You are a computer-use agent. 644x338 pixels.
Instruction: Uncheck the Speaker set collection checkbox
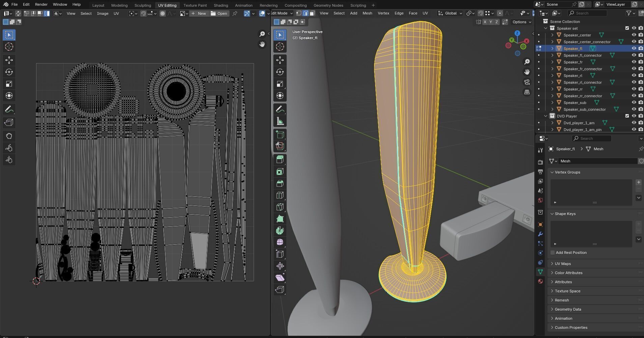pos(627,28)
